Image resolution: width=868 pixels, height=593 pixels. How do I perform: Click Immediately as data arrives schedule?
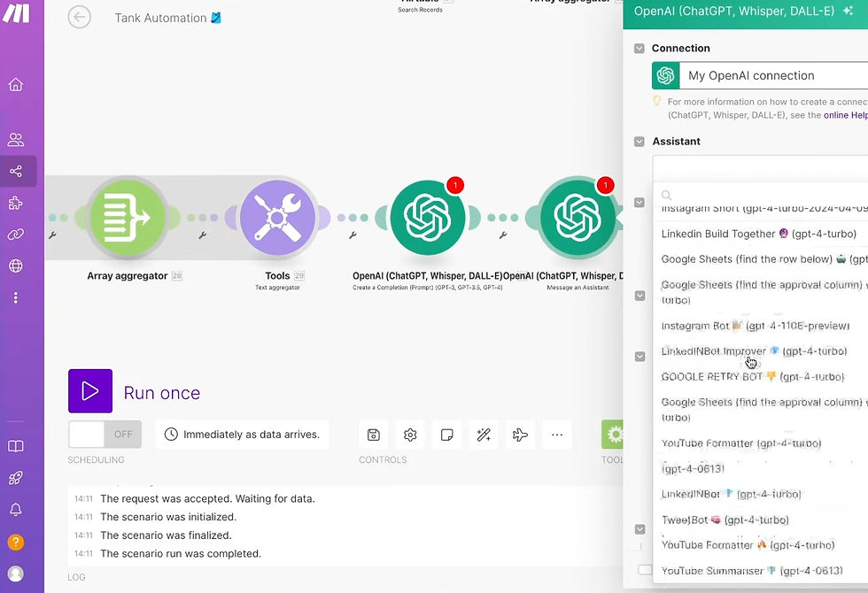coord(243,435)
